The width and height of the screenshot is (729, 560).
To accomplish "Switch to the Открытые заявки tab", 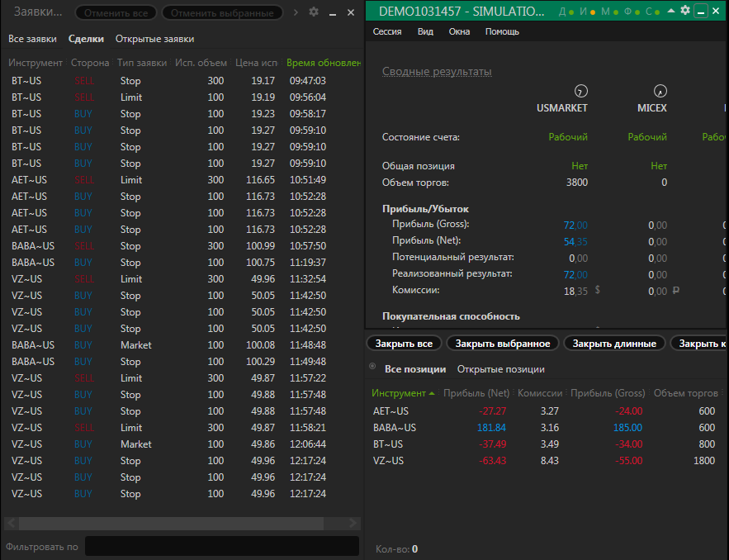I will pos(155,39).
